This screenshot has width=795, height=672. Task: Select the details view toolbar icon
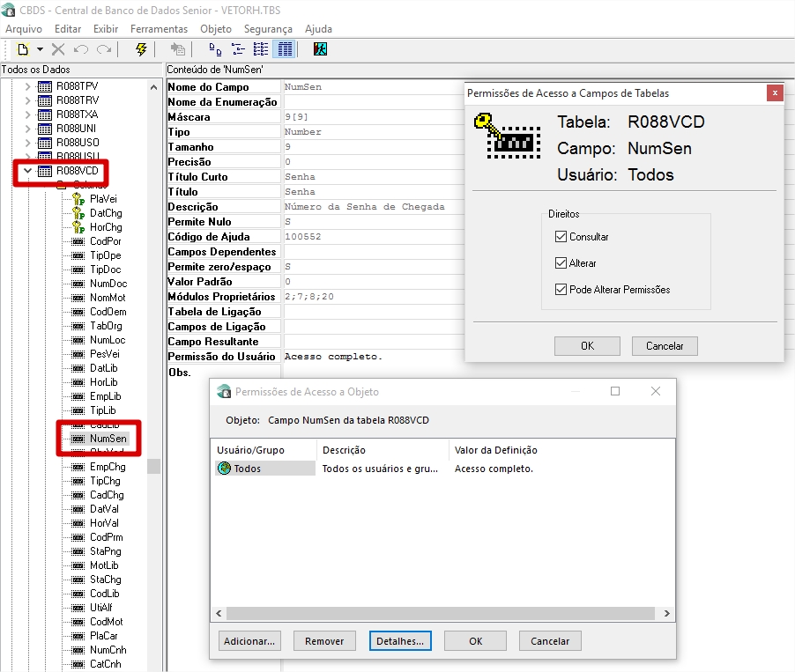pos(285,49)
